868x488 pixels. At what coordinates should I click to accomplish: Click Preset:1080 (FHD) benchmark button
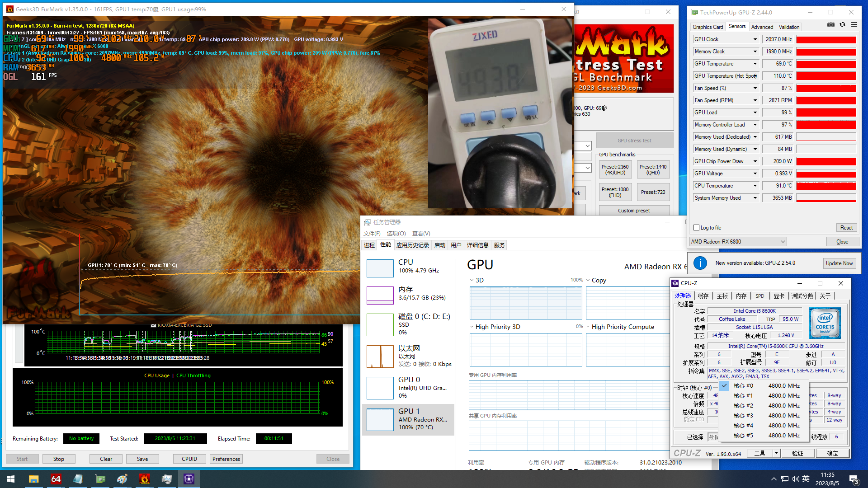tap(615, 192)
